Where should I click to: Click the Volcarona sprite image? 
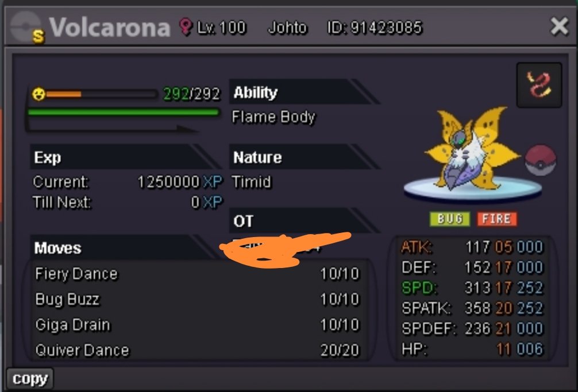(472, 149)
